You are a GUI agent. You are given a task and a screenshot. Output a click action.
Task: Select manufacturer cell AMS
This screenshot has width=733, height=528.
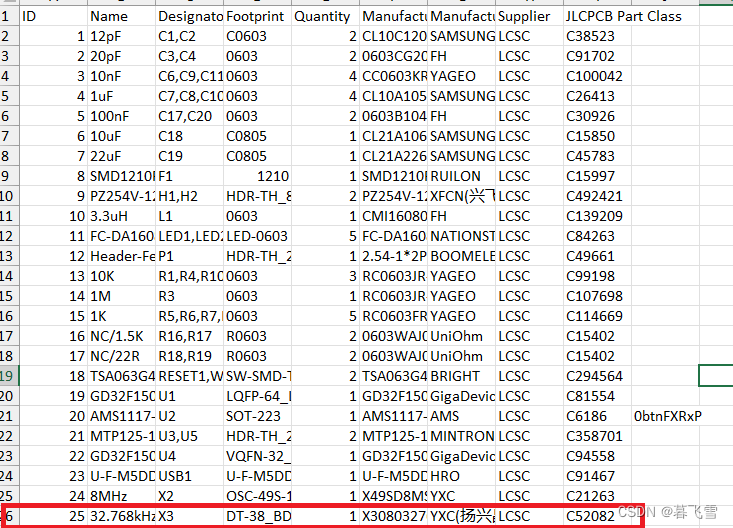pyautogui.click(x=461, y=416)
